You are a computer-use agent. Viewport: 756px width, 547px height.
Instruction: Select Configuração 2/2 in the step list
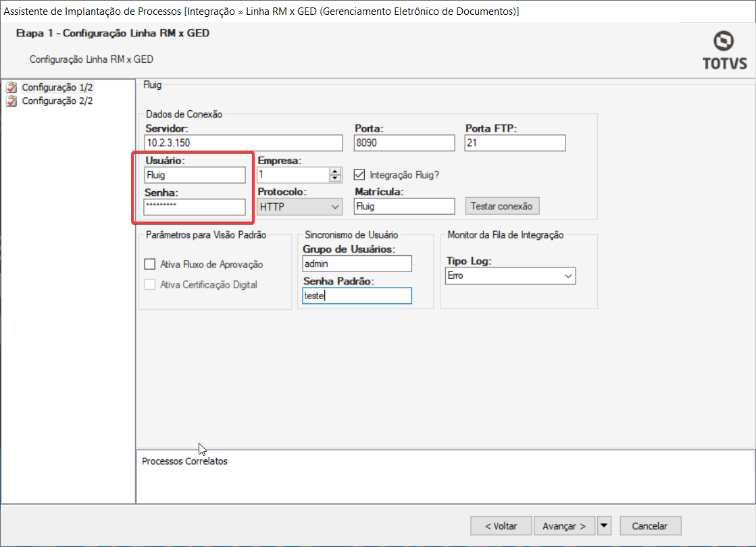point(57,101)
